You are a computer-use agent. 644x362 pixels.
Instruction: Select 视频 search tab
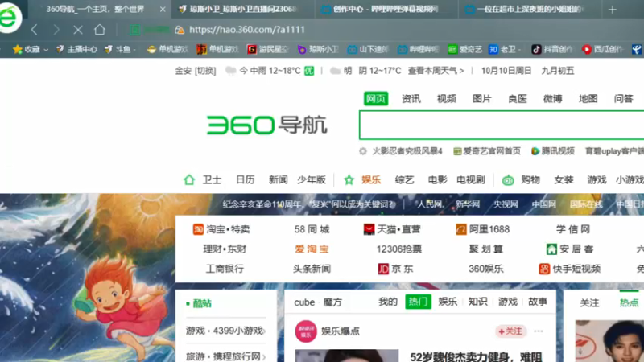(447, 98)
